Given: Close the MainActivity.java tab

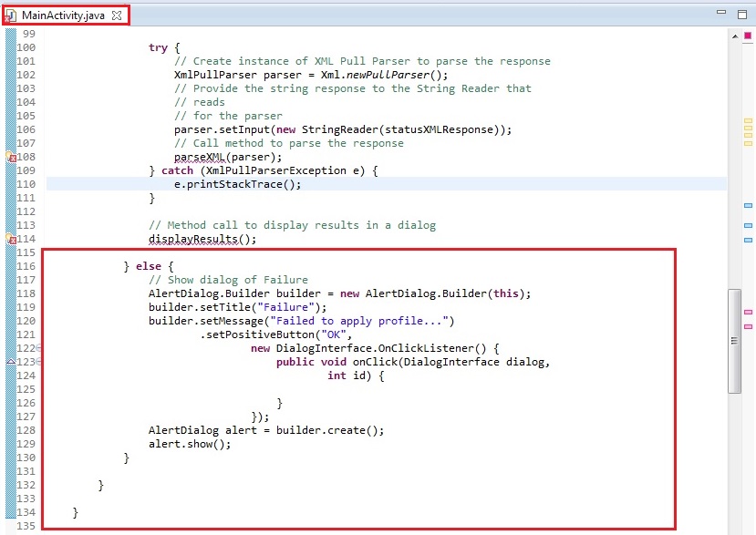Looking at the screenshot, I should pyautogui.click(x=116, y=15).
